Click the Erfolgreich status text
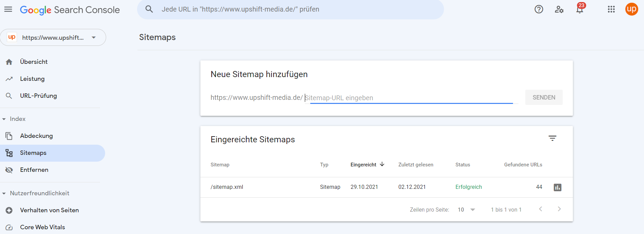Viewport: 644px width, 234px height. tap(468, 187)
